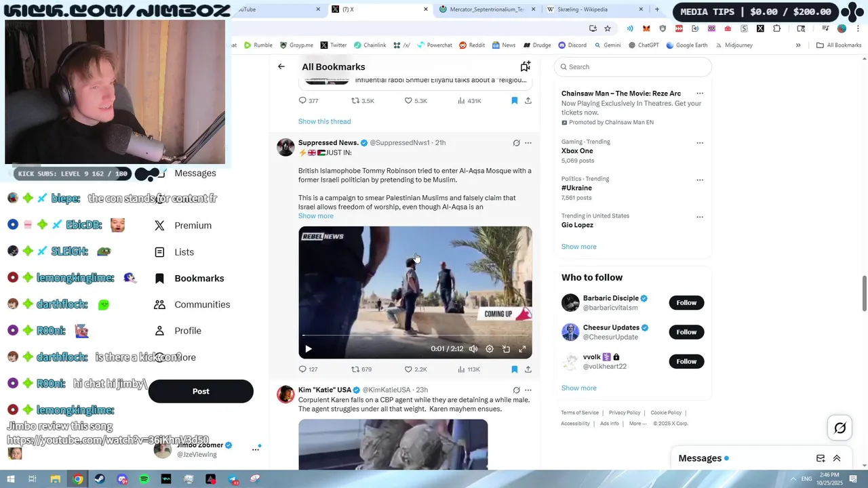Image resolution: width=868 pixels, height=488 pixels.
Task: Seek along the video progress bar
Action: point(415,335)
